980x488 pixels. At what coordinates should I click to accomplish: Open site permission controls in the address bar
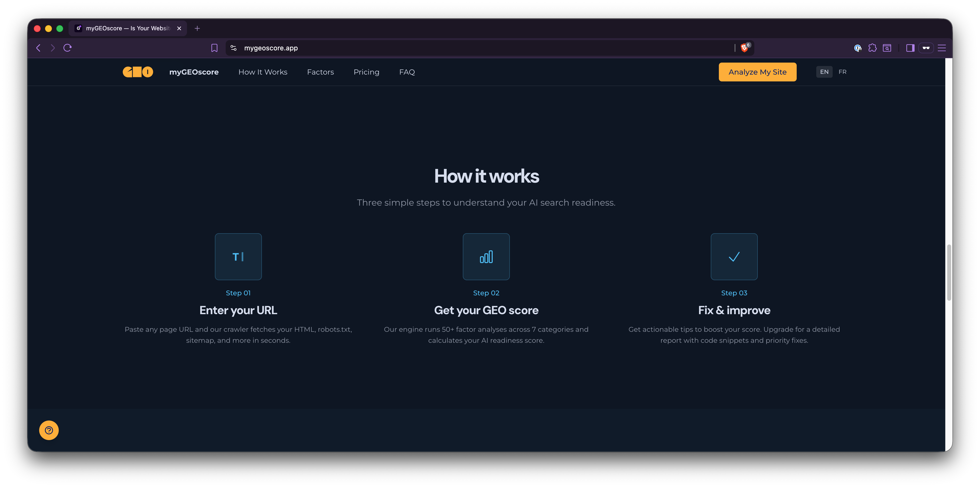tap(233, 48)
